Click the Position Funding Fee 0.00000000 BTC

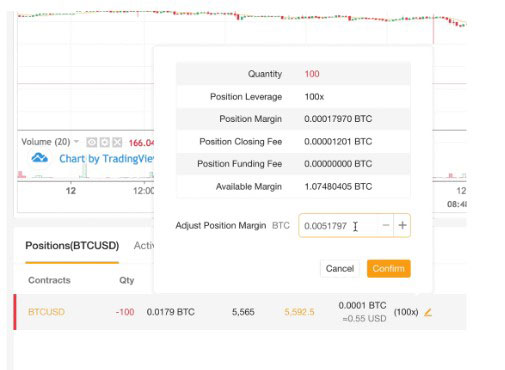[x=338, y=164]
